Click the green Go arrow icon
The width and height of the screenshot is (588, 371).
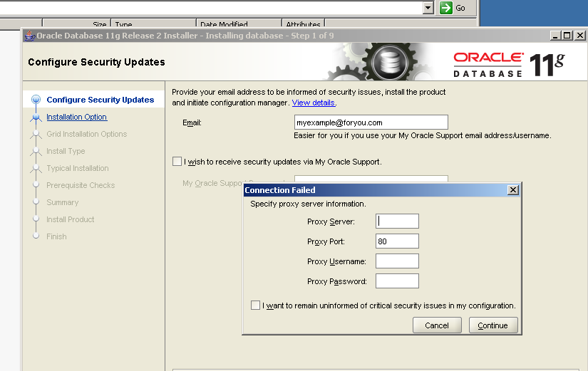446,8
